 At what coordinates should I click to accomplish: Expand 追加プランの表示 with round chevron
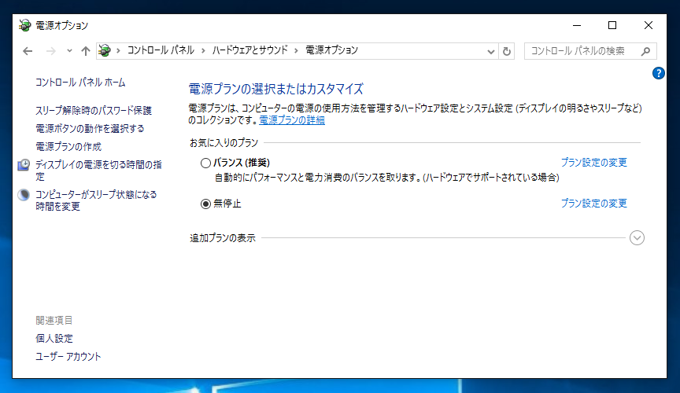coord(637,238)
